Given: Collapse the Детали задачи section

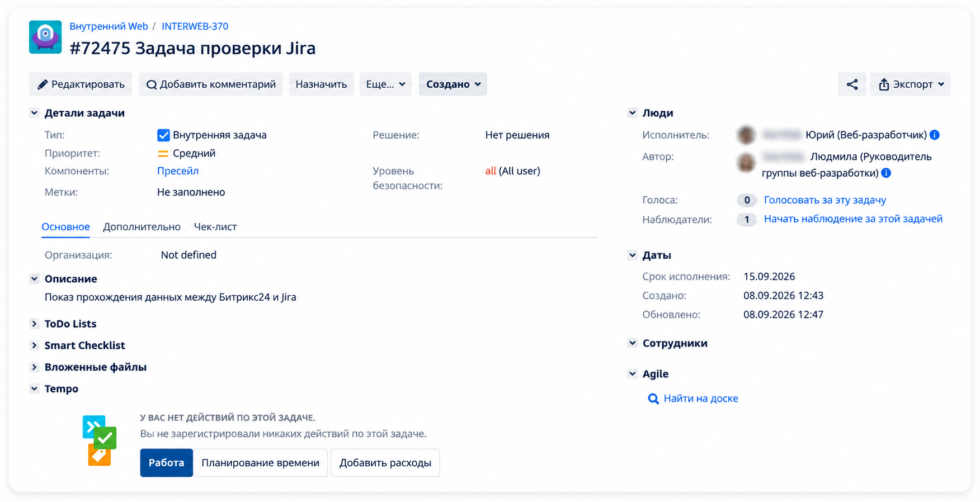Looking at the screenshot, I should click(34, 113).
